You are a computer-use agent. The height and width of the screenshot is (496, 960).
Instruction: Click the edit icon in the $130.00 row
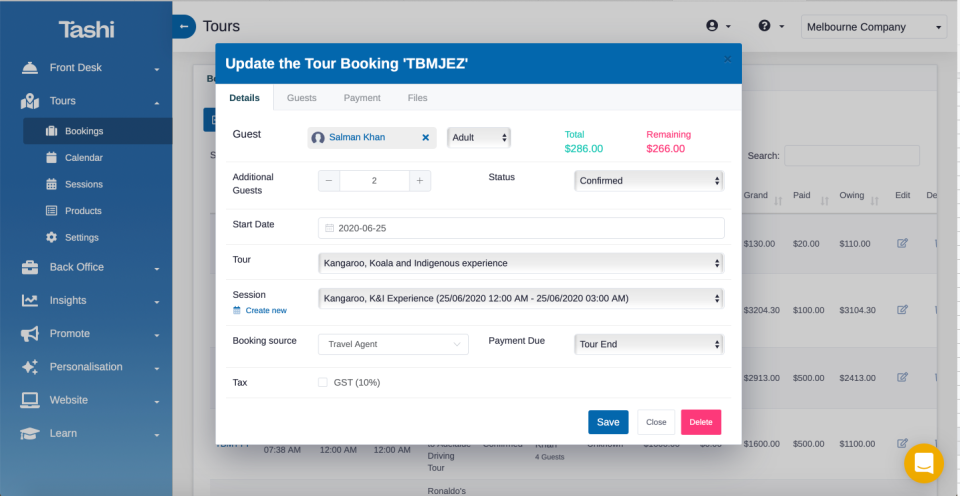[902, 243]
